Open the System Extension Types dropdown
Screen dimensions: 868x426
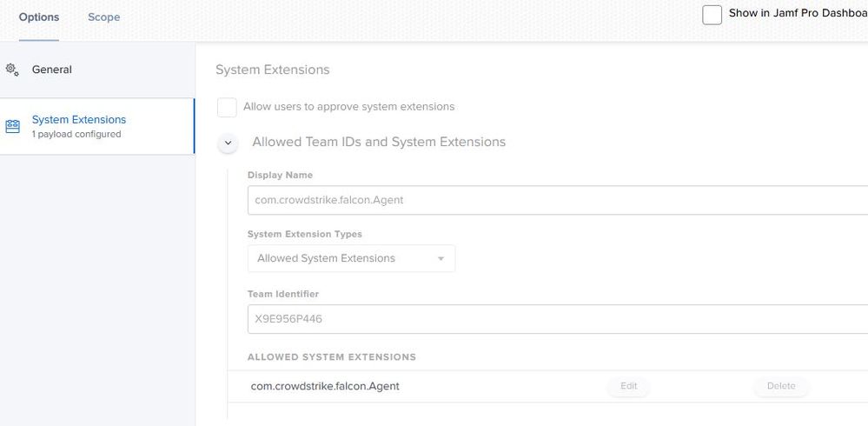(351, 258)
